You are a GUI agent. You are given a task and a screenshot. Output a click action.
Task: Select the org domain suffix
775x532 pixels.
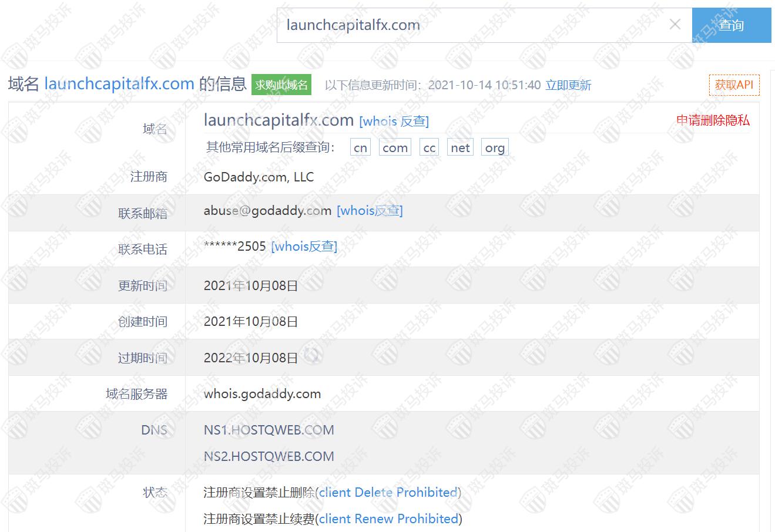click(x=495, y=148)
